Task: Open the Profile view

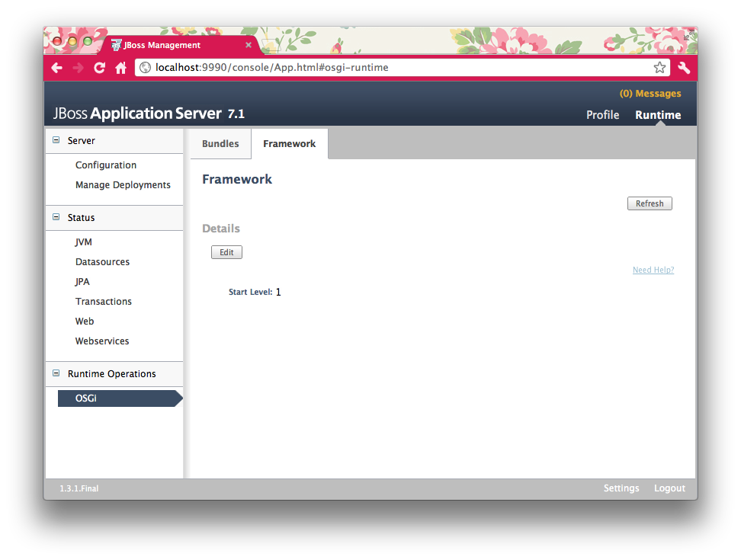Action: [602, 115]
